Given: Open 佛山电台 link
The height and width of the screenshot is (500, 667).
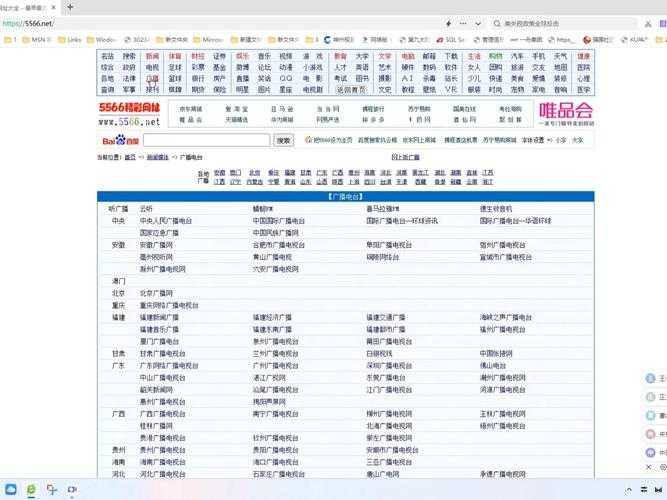Looking at the screenshot, I should pyautogui.click(x=493, y=366).
